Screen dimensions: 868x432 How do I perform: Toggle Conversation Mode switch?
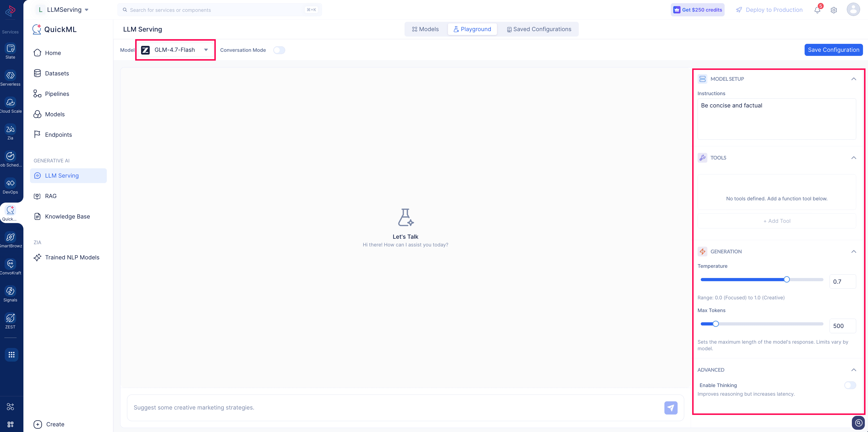(279, 50)
